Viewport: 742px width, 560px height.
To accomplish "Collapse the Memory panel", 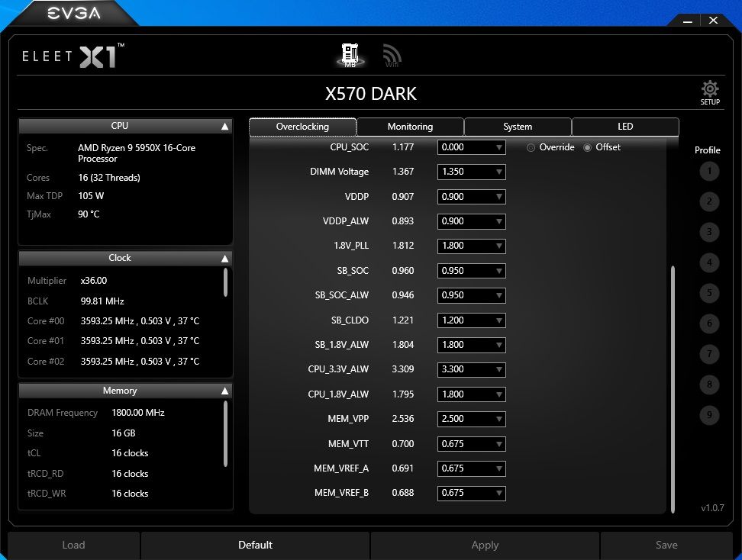I will point(224,391).
